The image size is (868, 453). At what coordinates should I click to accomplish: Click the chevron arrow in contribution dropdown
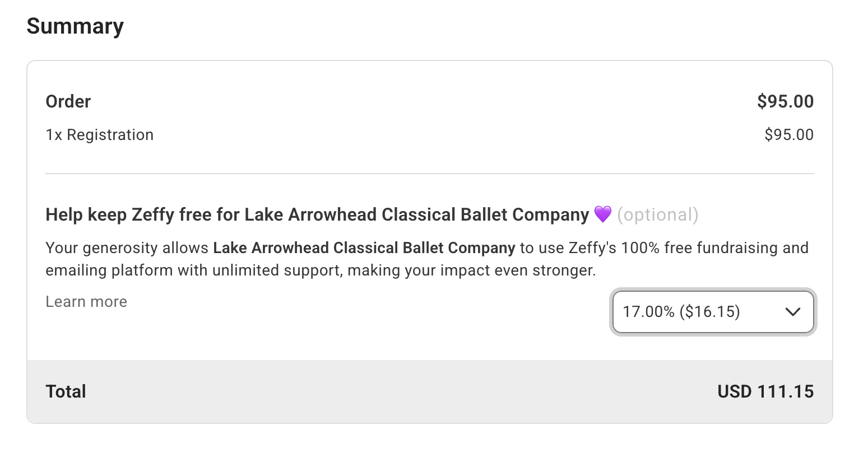(x=793, y=312)
